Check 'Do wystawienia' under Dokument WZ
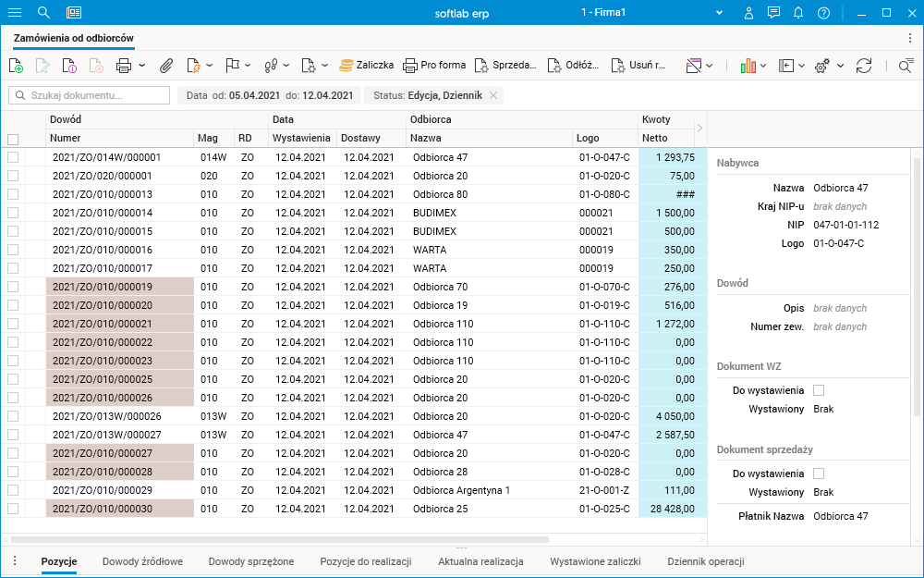 click(819, 390)
